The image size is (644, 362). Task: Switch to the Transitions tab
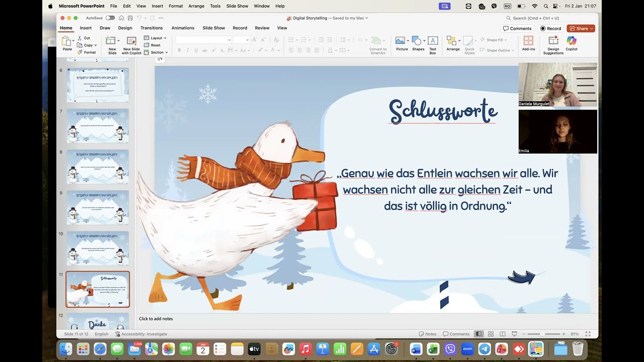151,28
